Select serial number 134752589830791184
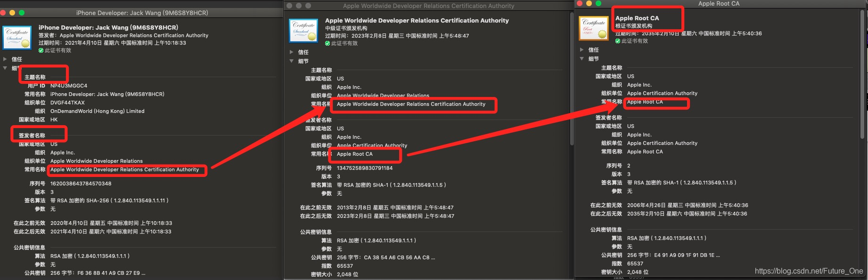This screenshot has width=868, height=280. (365, 168)
